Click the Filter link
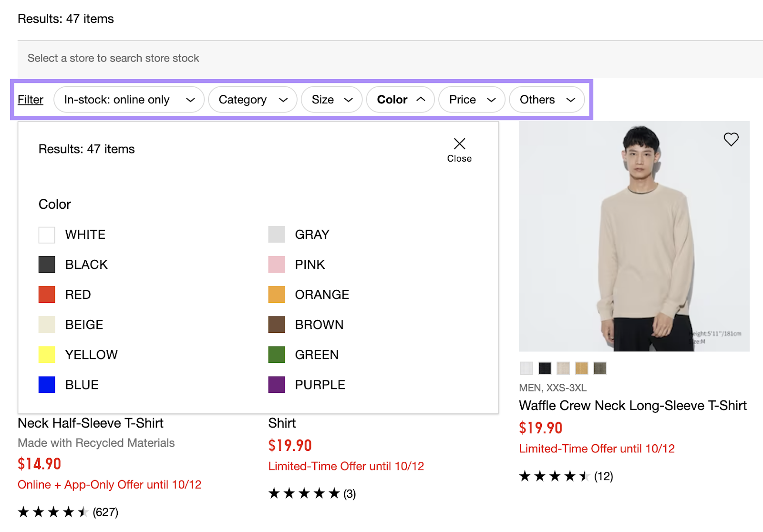The width and height of the screenshot is (763, 532). coord(30,100)
